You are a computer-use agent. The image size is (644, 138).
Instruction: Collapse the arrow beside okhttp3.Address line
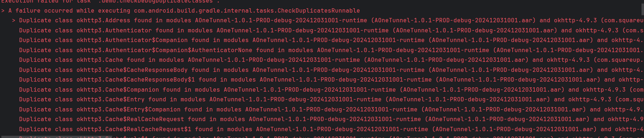point(14,20)
